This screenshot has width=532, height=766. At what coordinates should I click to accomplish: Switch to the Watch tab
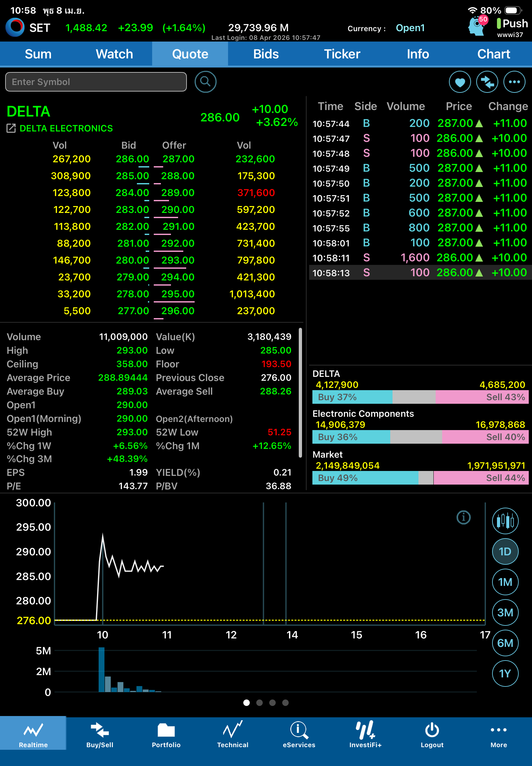114,54
